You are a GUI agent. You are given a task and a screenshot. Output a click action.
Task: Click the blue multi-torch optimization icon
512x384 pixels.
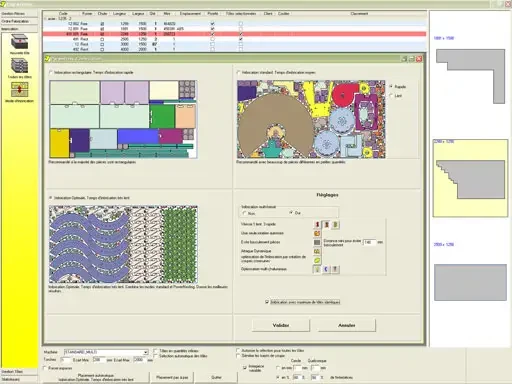[x=326, y=269]
